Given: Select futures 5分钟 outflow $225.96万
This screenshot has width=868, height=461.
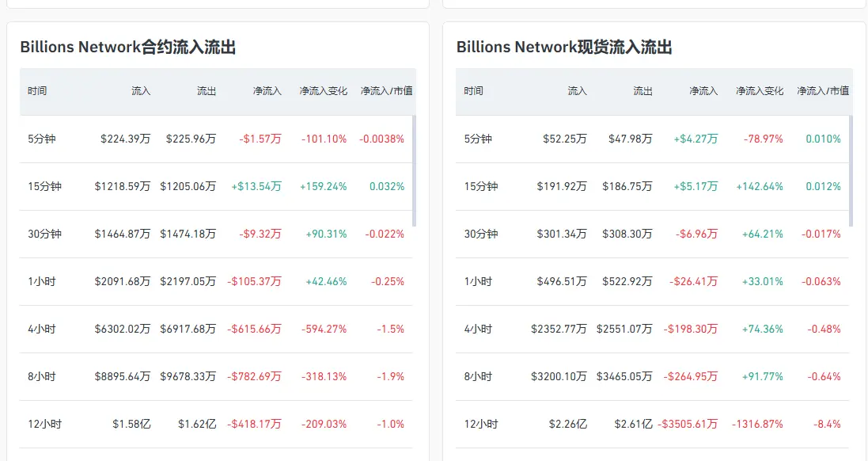Looking at the screenshot, I should (191, 139).
